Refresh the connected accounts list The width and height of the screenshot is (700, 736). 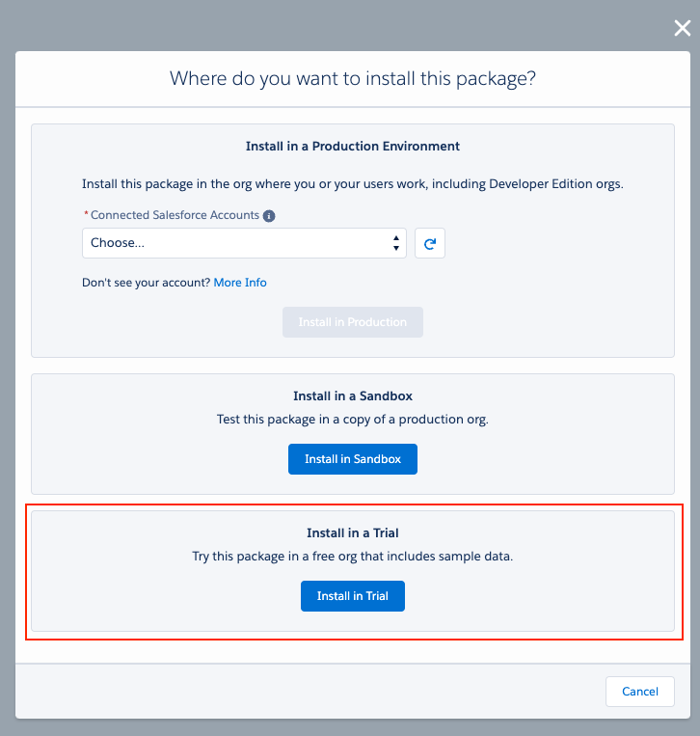(x=430, y=243)
